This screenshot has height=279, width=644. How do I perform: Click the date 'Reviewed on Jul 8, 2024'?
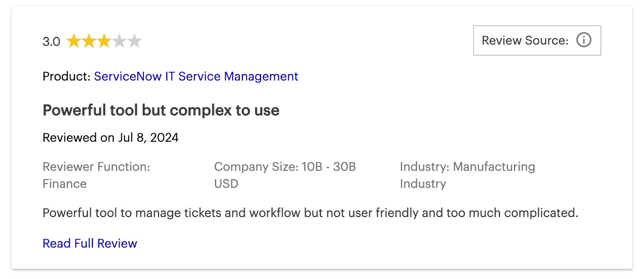pyautogui.click(x=111, y=138)
